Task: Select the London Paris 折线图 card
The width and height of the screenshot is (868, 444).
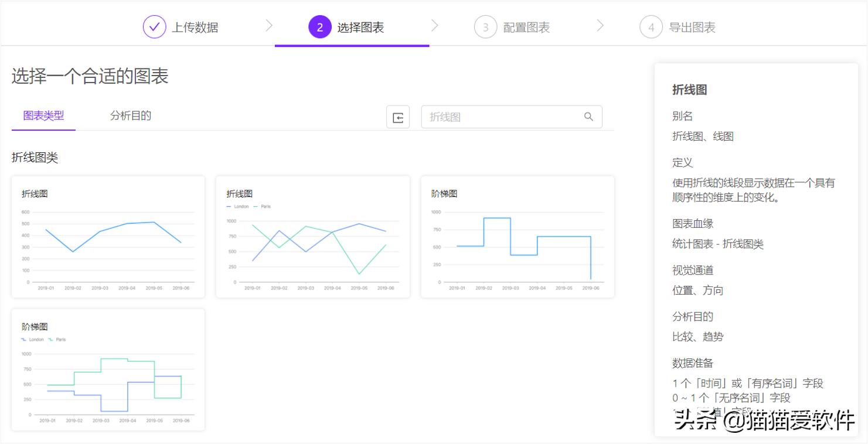Action: (x=312, y=237)
